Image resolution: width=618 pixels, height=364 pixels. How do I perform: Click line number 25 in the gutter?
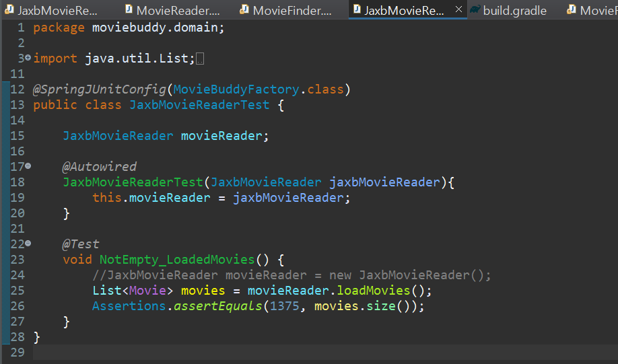[18, 291]
